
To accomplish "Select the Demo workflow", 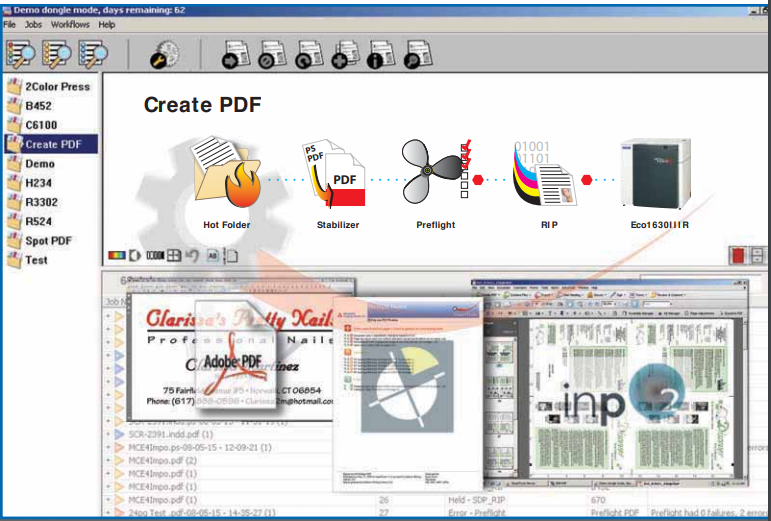I will [31, 164].
